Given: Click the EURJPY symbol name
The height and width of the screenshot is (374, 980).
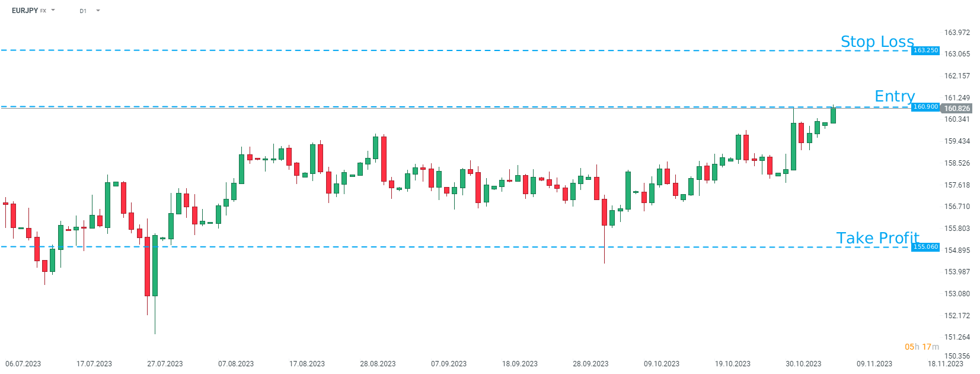Looking at the screenshot, I should point(25,11).
